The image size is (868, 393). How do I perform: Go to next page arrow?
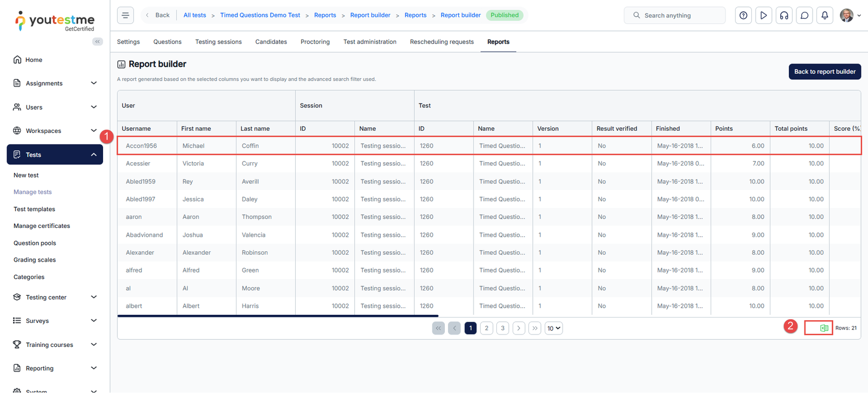[x=519, y=328]
